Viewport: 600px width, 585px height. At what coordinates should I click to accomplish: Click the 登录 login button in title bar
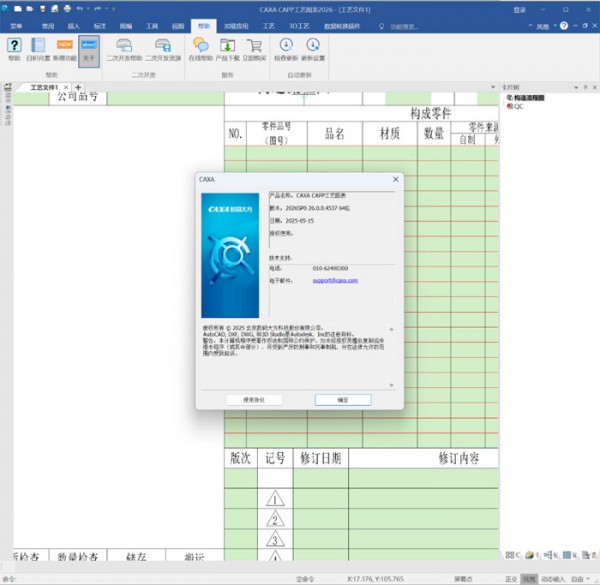(x=519, y=10)
